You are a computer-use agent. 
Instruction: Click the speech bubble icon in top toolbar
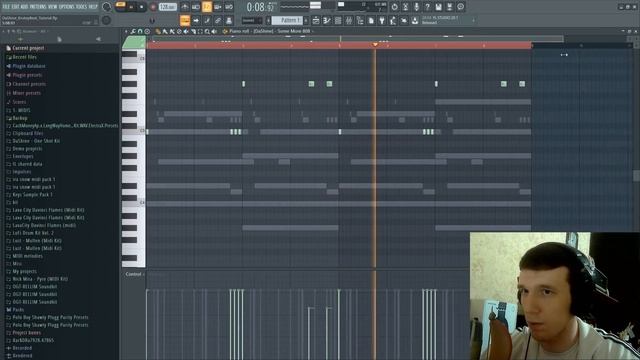[x=460, y=7]
